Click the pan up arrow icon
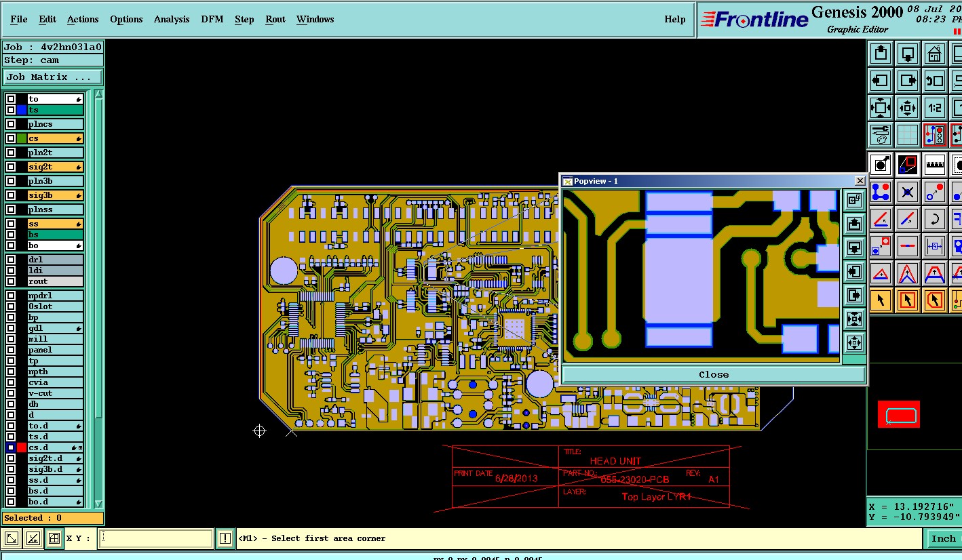This screenshot has width=962, height=560. click(881, 53)
